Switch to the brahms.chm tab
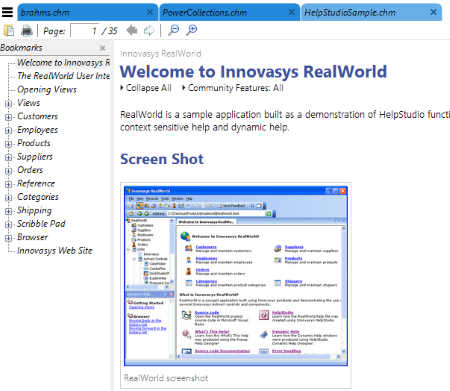450x391 pixels. (x=87, y=12)
